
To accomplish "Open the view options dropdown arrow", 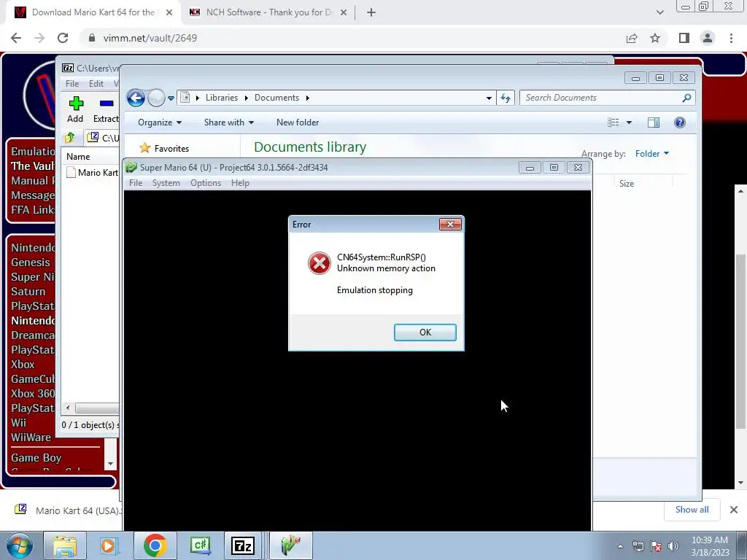I will pos(629,122).
